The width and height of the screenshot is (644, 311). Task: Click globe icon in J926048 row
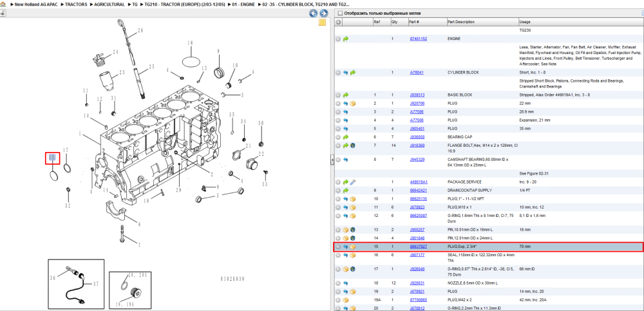coord(352,269)
